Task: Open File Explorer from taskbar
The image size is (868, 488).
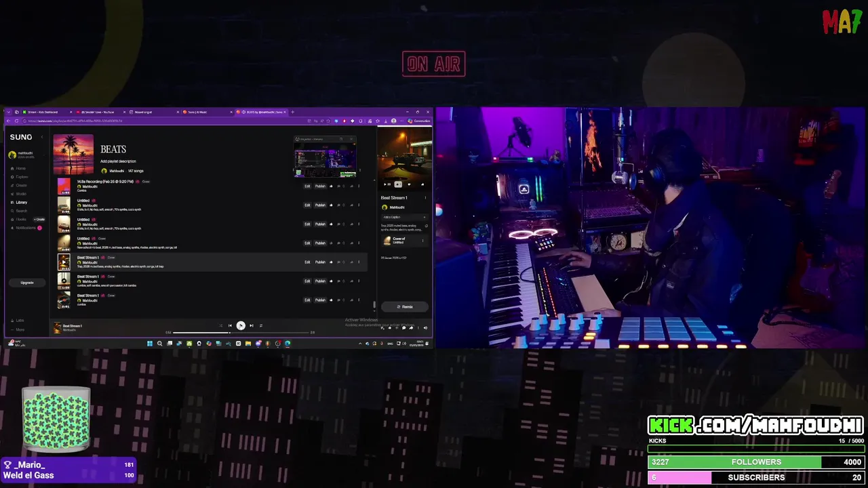Action: 248,343
